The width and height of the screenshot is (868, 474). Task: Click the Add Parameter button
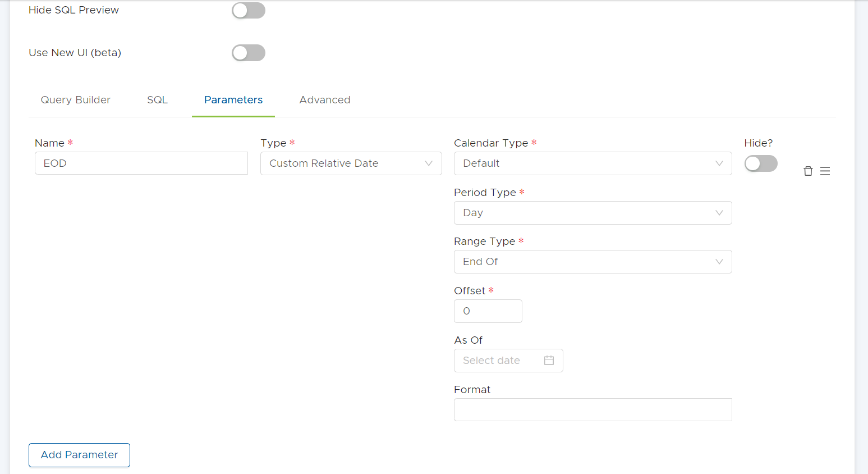coord(79,455)
